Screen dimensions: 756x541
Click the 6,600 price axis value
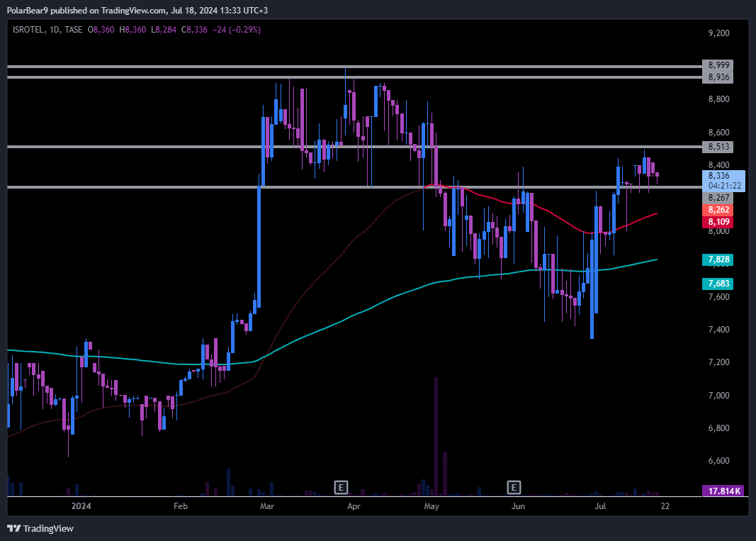click(718, 461)
